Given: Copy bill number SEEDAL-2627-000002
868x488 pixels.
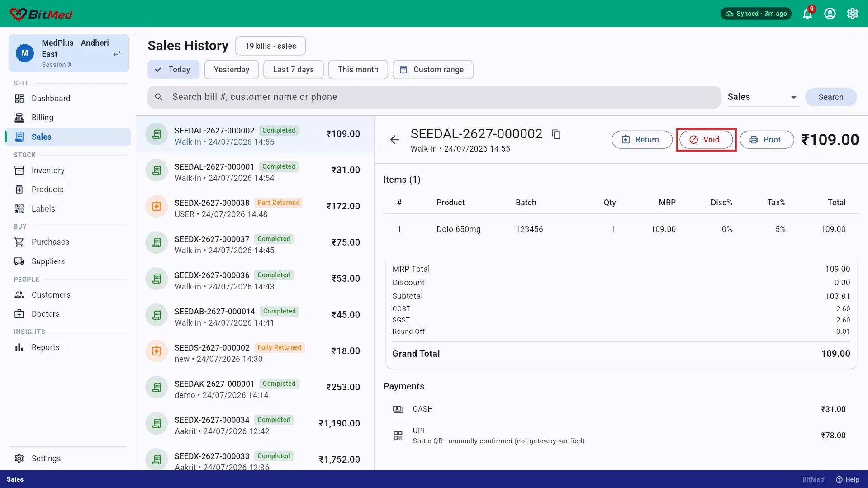Looking at the screenshot, I should click(556, 134).
